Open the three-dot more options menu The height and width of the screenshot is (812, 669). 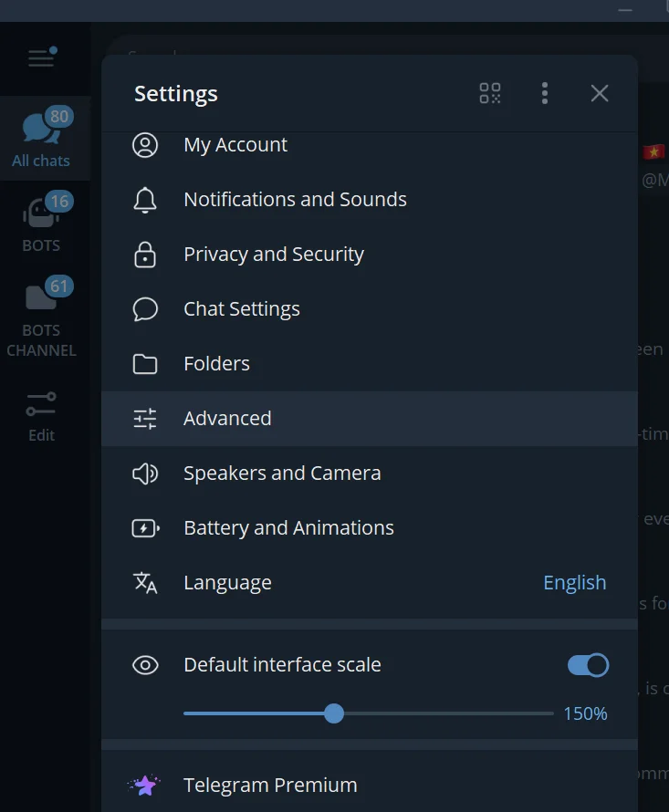545,93
